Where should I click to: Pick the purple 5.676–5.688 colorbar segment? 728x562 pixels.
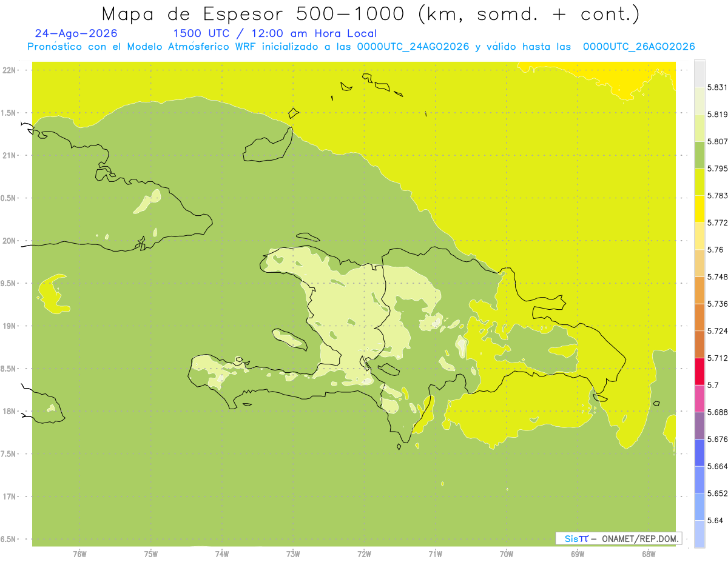pos(699,426)
